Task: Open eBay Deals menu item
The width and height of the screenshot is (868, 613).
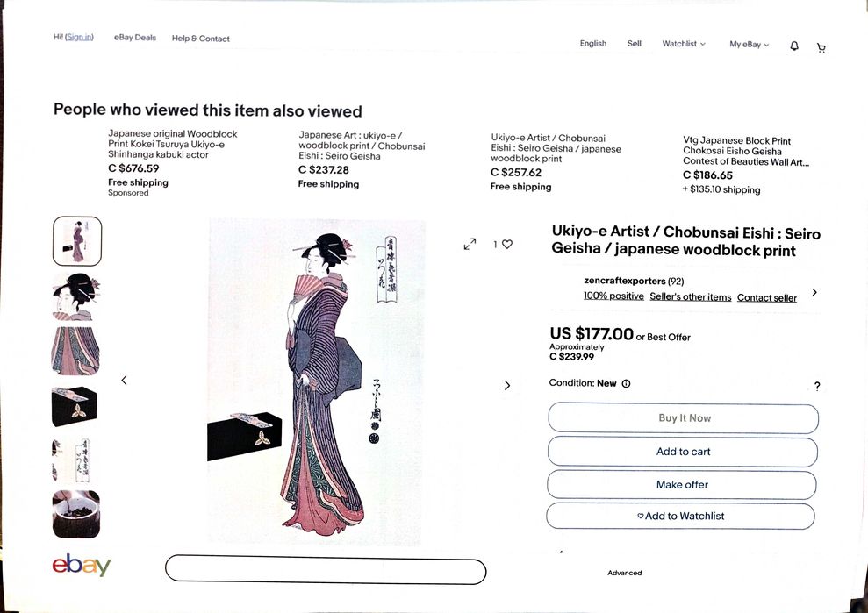Action: (135, 38)
